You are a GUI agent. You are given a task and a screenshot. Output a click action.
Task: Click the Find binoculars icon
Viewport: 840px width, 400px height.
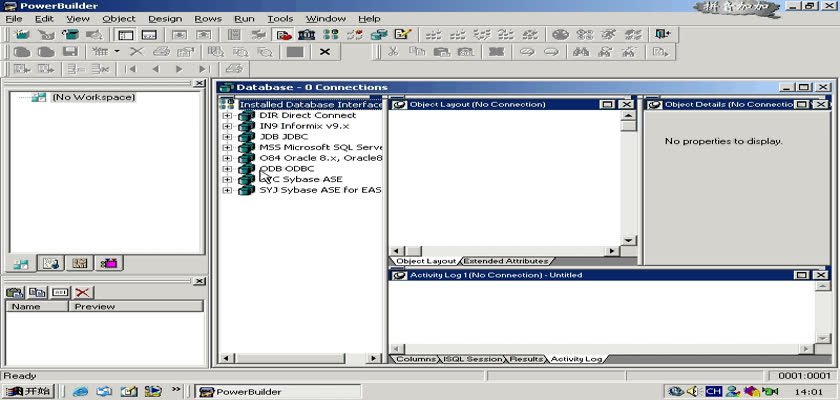pos(581,52)
